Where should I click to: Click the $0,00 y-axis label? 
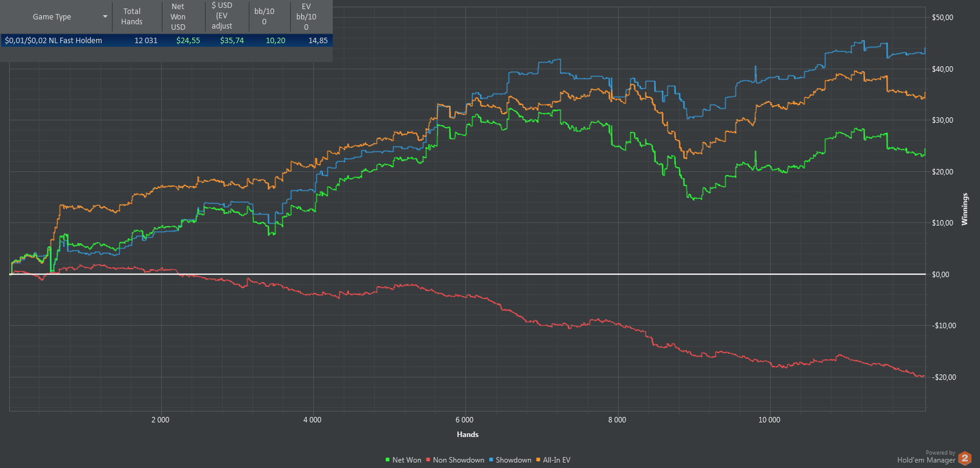click(x=940, y=275)
